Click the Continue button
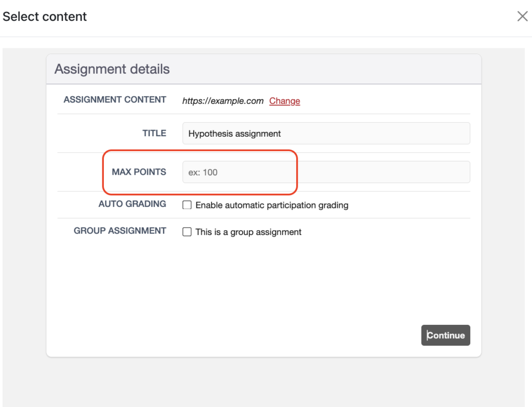The image size is (532, 407). coord(445,335)
